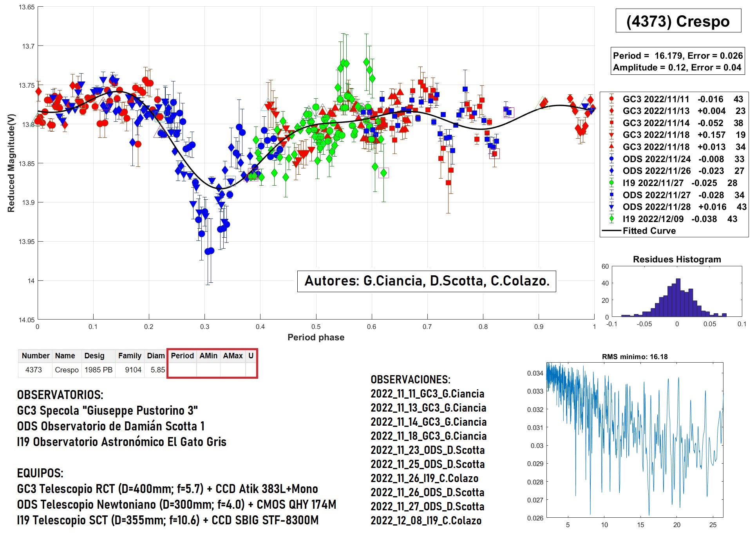Click the OBSERVATORIOS: heading

[60, 395]
